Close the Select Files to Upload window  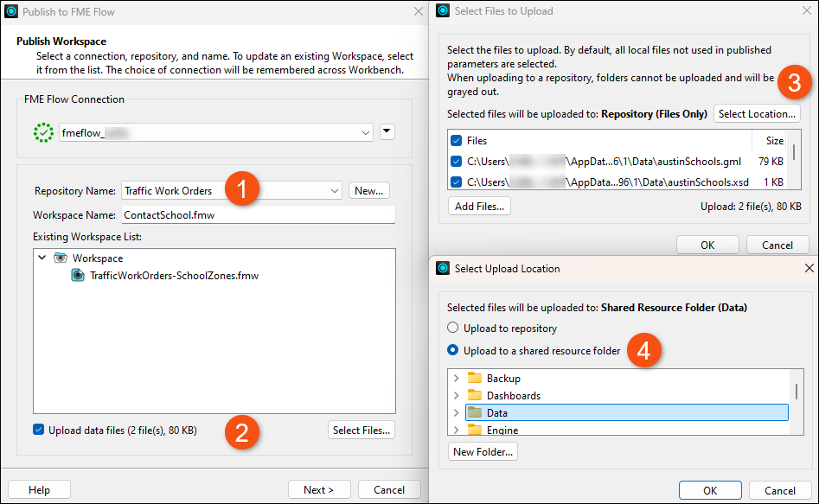click(x=807, y=10)
